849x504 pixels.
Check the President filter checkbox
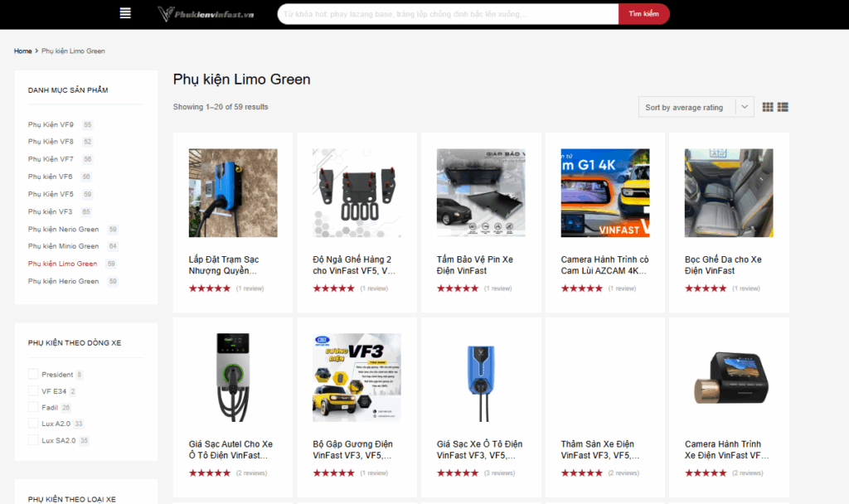click(x=33, y=374)
